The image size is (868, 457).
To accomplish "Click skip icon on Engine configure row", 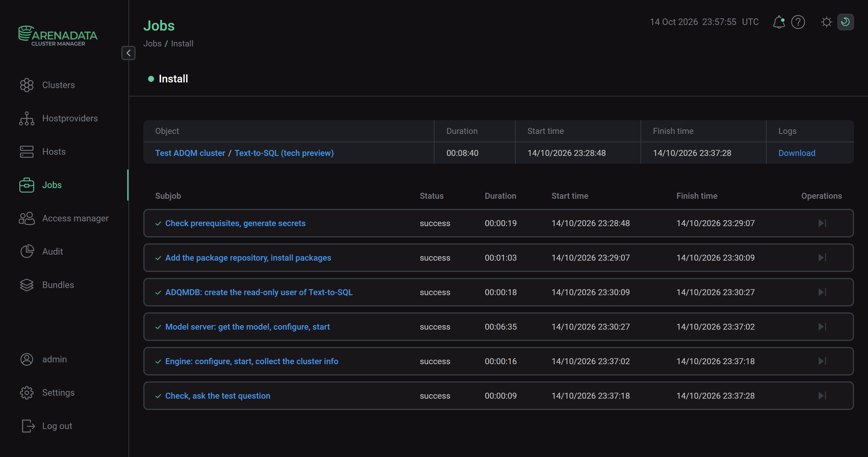I will (x=822, y=361).
